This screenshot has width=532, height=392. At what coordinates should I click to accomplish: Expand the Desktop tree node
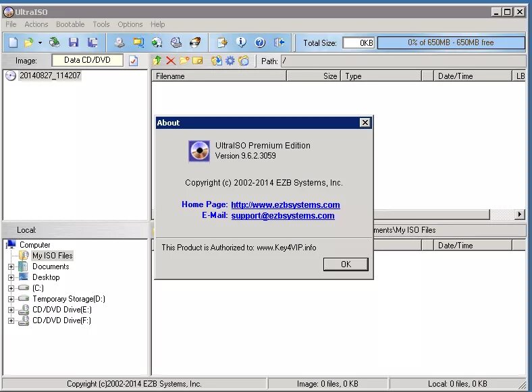click(x=11, y=278)
